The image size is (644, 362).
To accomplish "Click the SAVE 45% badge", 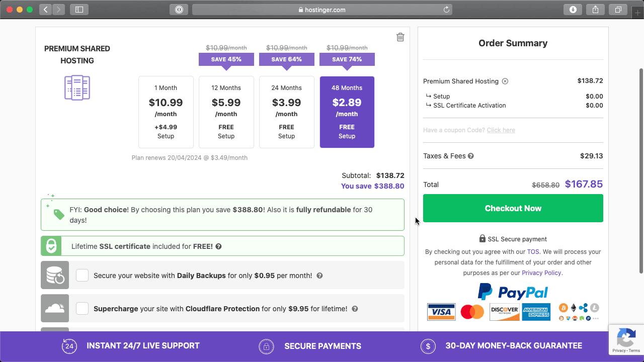I will (x=226, y=59).
